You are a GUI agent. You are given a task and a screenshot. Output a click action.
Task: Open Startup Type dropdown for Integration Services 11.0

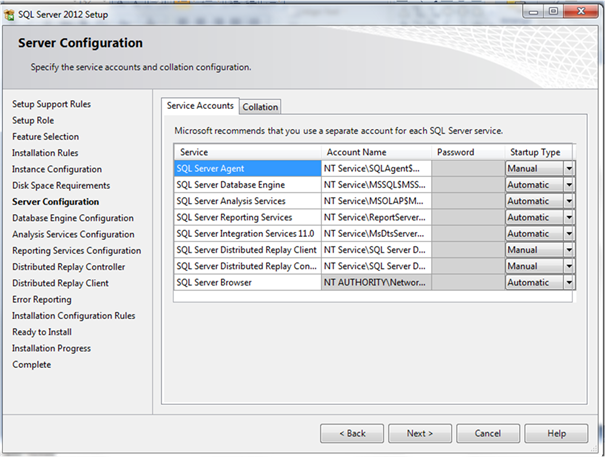[569, 234]
